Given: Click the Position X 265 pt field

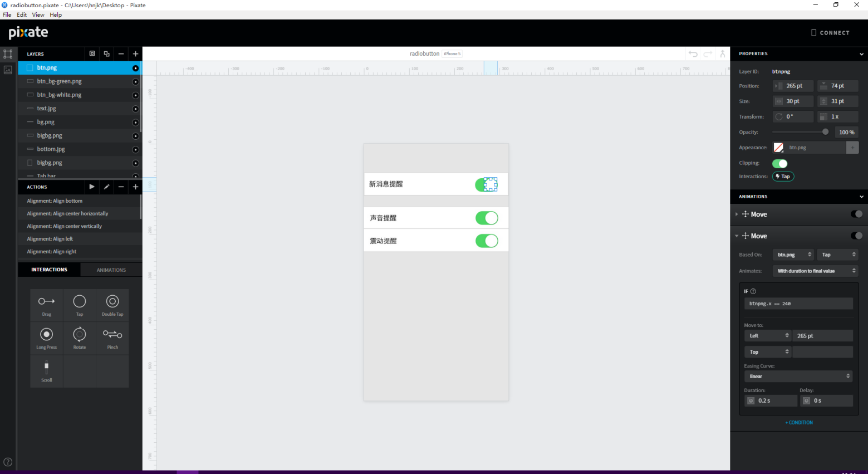Looking at the screenshot, I should click(793, 86).
